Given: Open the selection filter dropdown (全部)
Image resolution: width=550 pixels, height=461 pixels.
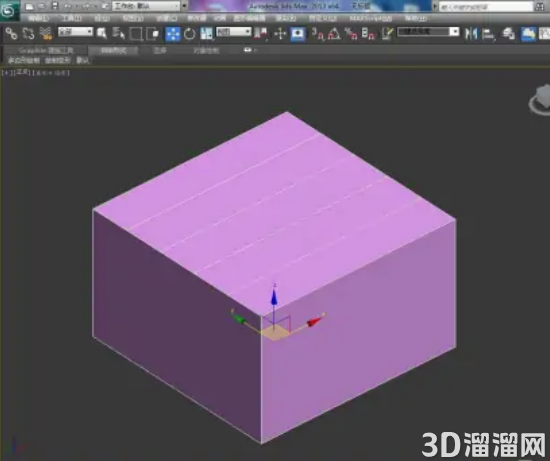Looking at the screenshot, I should click(x=75, y=32).
